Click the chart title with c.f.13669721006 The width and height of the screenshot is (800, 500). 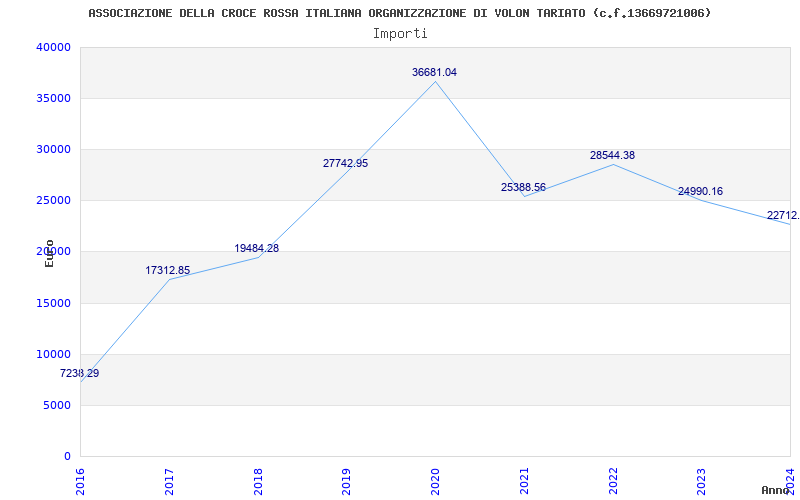[399, 13]
